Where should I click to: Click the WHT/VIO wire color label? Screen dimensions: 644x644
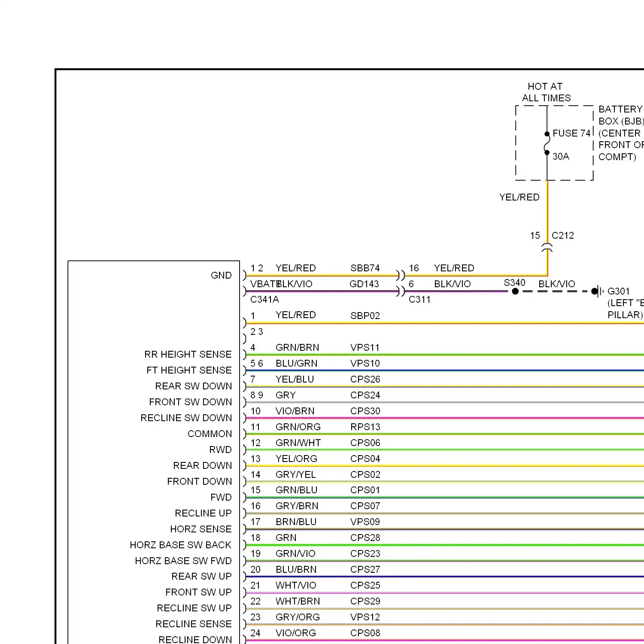click(x=296, y=585)
